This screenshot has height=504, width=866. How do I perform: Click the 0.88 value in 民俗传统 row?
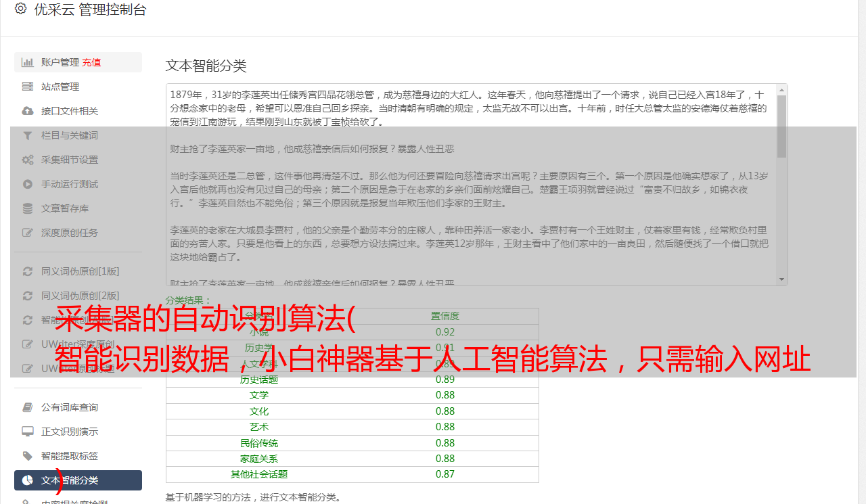point(445,443)
